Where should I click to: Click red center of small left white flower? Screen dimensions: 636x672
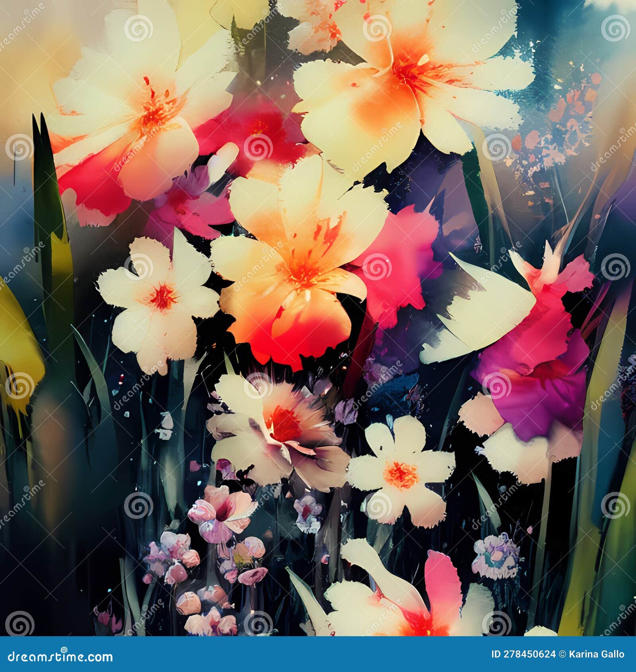pyautogui.click(x=162, y=297)
